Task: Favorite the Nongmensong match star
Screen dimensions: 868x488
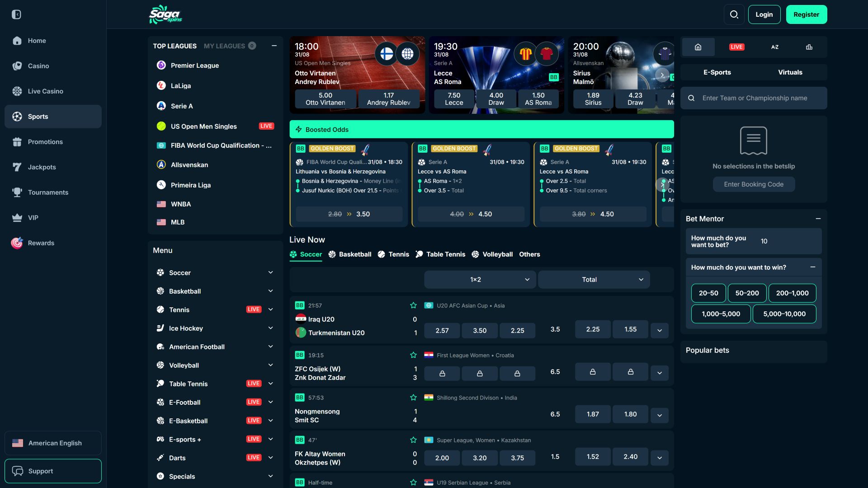Action: tap(413, 398)
